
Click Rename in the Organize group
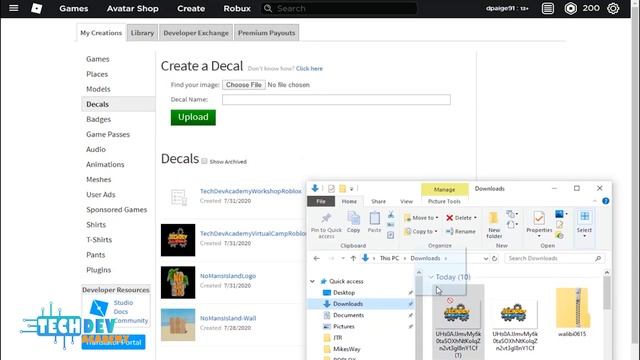click(461, 231)
